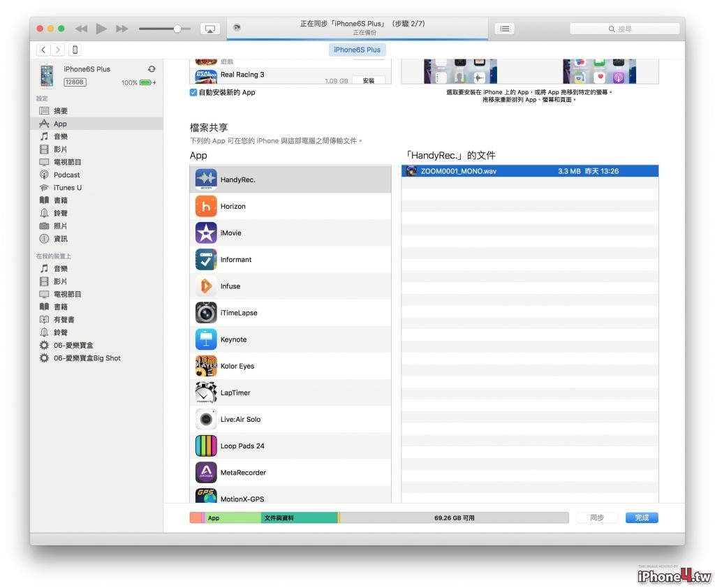Viewport: 715px width, 588px height.
Task: Select the ZOOM0001_MONO.wav file row
Action: [x=530, y=171]
